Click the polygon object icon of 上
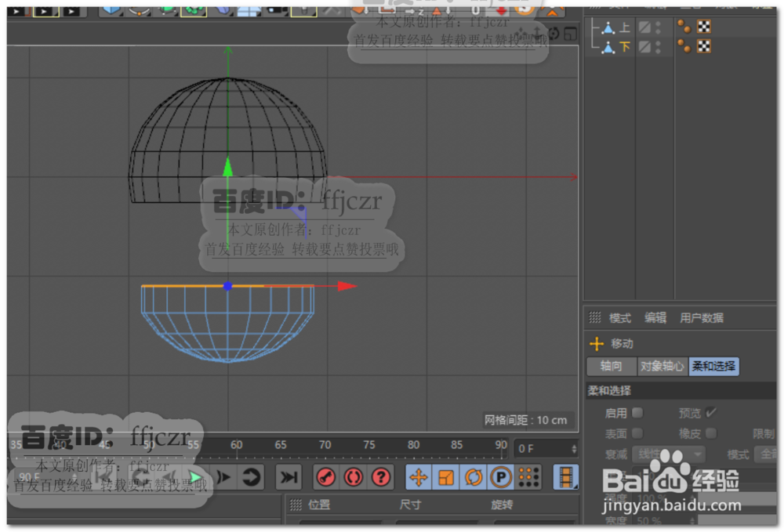 (x=608, y=28)
